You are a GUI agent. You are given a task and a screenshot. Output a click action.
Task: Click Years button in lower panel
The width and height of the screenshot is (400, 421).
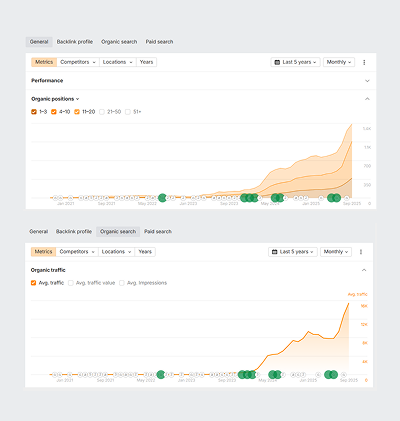(145, 252)
